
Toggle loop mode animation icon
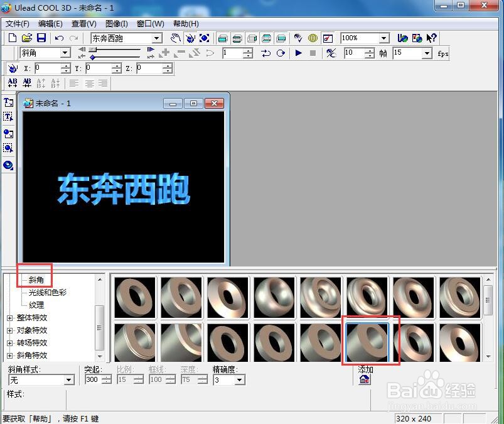(281, 53)
